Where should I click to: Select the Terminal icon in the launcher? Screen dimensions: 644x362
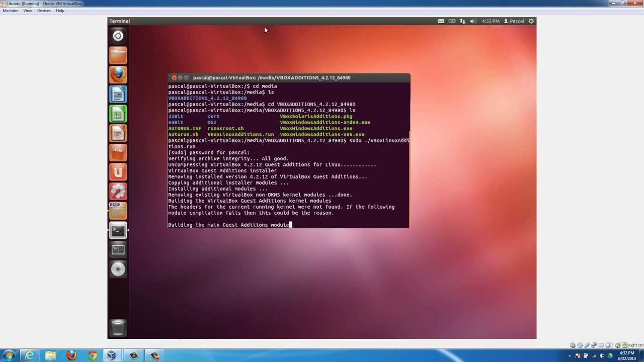(118, 230)
